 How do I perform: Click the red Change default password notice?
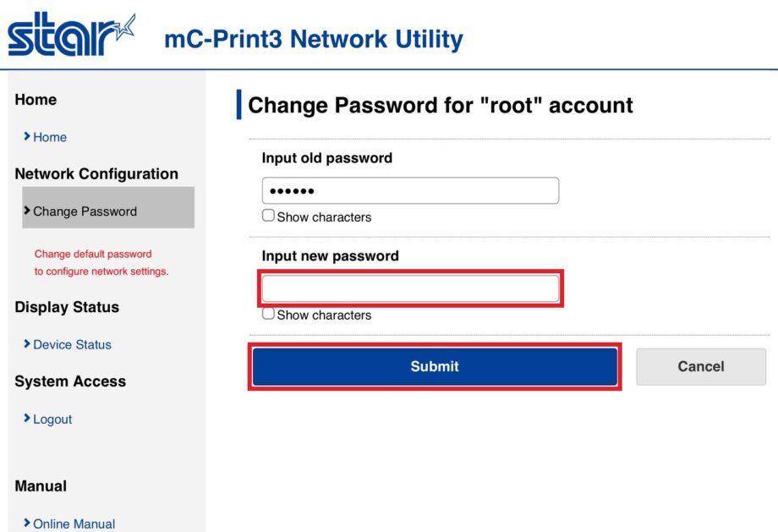pos(101,262)
